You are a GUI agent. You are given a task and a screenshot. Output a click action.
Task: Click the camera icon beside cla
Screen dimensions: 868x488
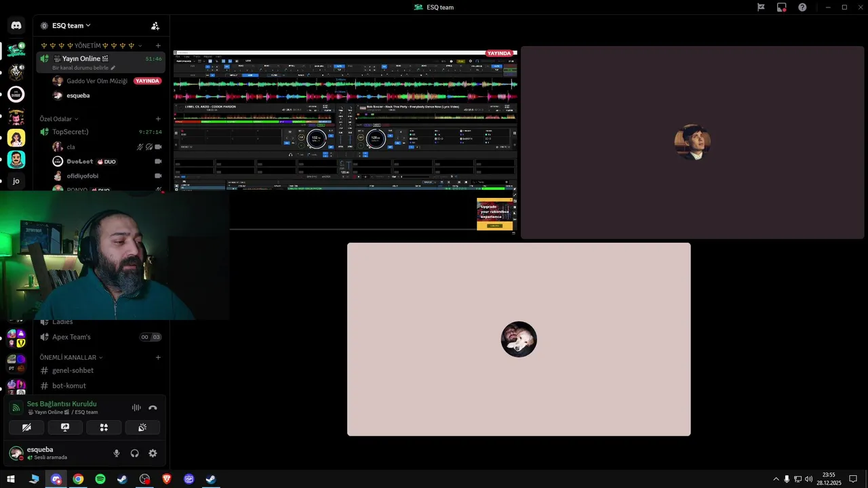[158, 146]
